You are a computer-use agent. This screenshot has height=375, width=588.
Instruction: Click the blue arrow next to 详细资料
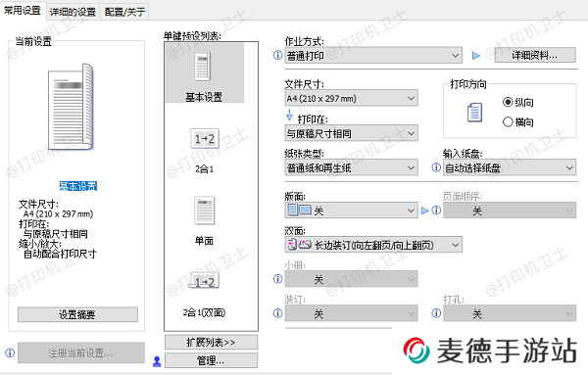pyautogui.click(x=476, y=56)
